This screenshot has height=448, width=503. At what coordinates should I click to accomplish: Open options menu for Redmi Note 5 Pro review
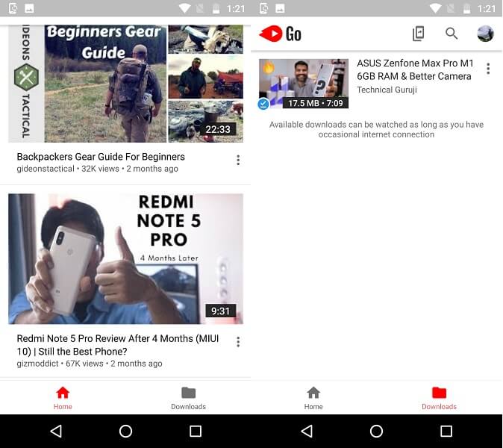tap(238, 342)
